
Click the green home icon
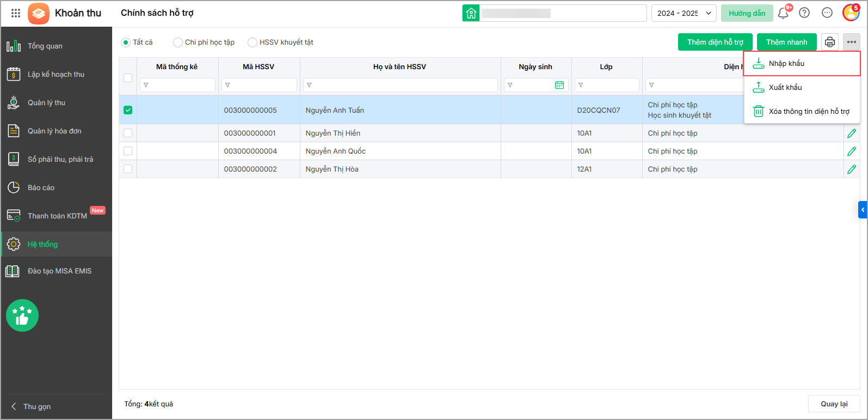pyautogui.click(x=471, y=13)
